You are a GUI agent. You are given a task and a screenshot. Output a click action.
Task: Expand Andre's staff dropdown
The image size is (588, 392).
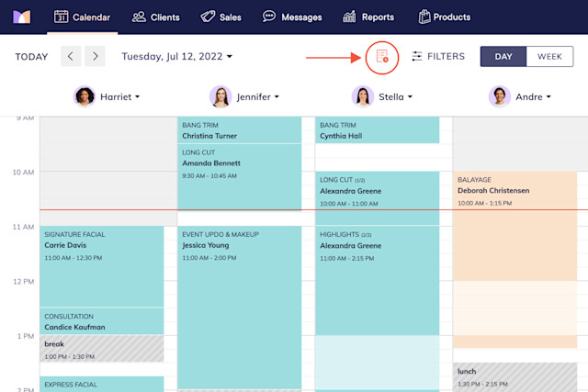coord(548,96)
